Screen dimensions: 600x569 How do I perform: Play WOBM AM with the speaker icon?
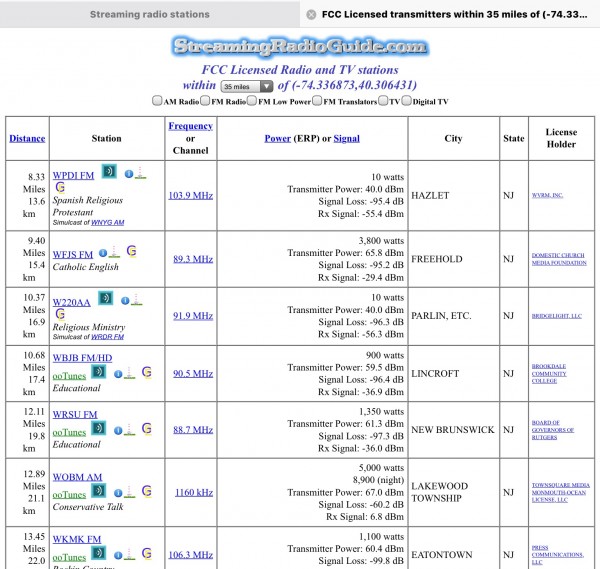pyautogui.click(x=99, y=490)
